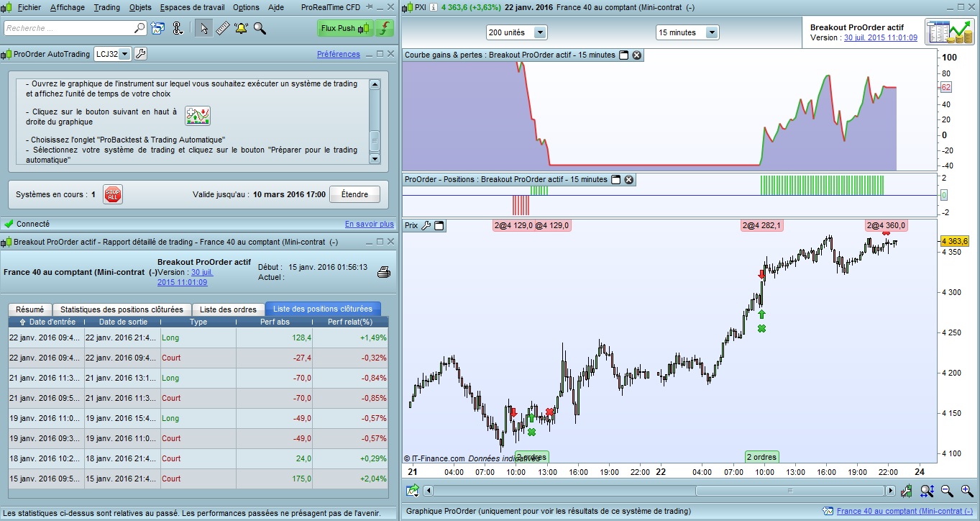Close the ProOrder Positions panel

click(x=629, y=179)
